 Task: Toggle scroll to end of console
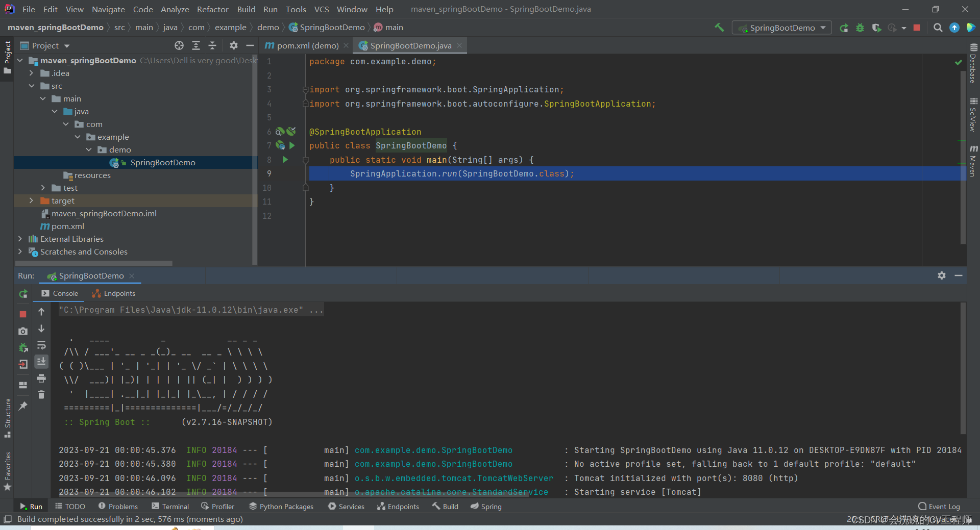coord(41,361)
